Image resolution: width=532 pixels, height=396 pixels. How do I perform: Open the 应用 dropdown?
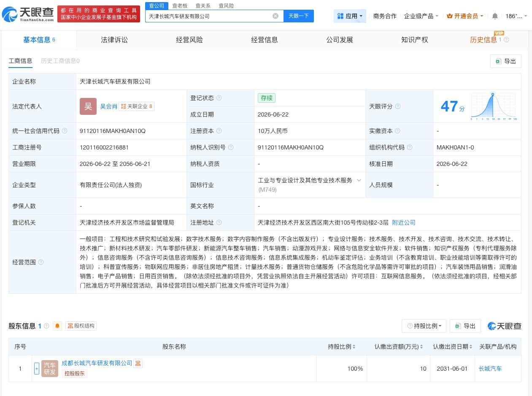click(350, 16)
